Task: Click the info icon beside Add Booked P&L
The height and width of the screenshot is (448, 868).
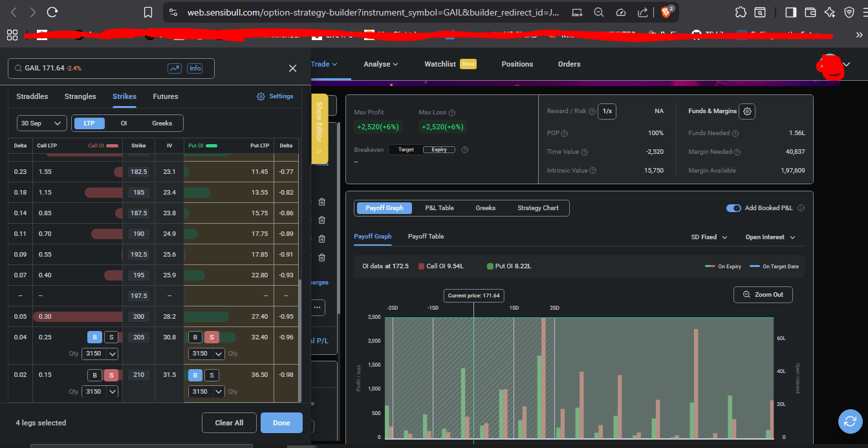Action: (801, 208)
